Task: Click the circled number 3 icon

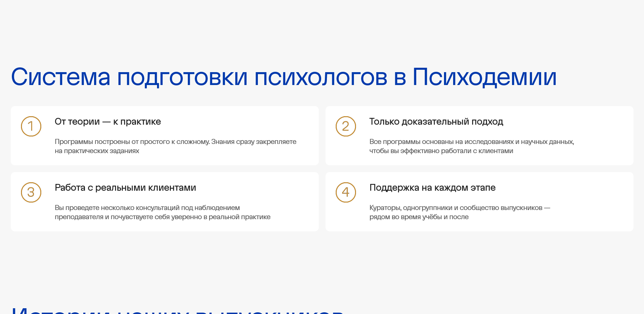Action: 31,192
